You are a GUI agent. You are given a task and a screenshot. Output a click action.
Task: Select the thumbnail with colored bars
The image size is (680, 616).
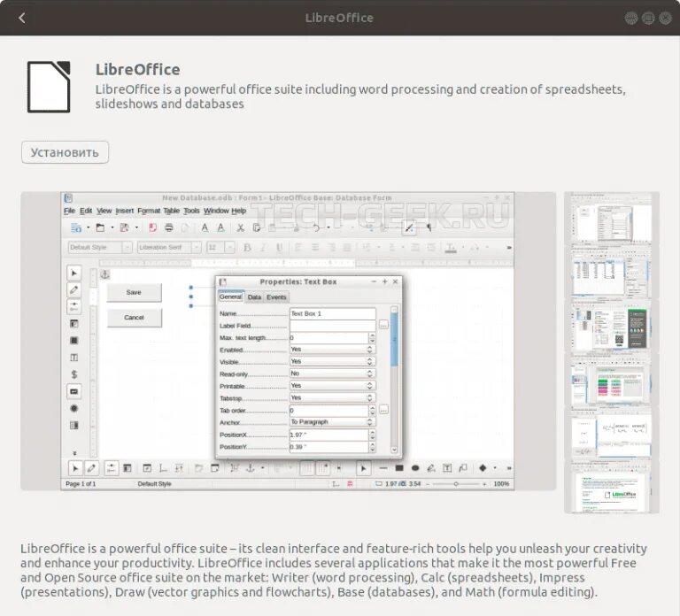(612, 381)
